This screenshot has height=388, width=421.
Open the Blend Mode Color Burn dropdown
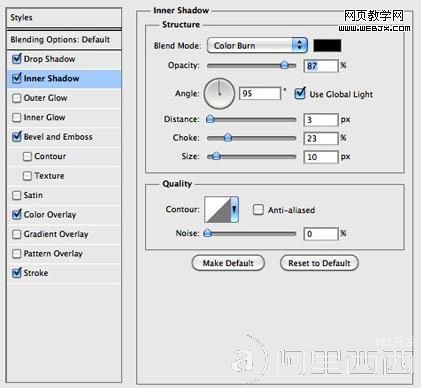click(x=257, y=45)
